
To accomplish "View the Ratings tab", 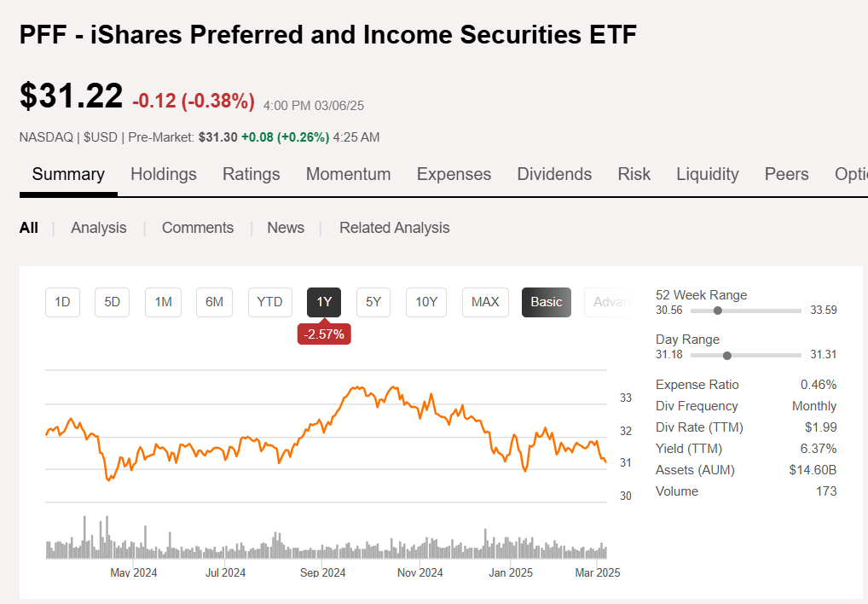I will tap(251, 174).
